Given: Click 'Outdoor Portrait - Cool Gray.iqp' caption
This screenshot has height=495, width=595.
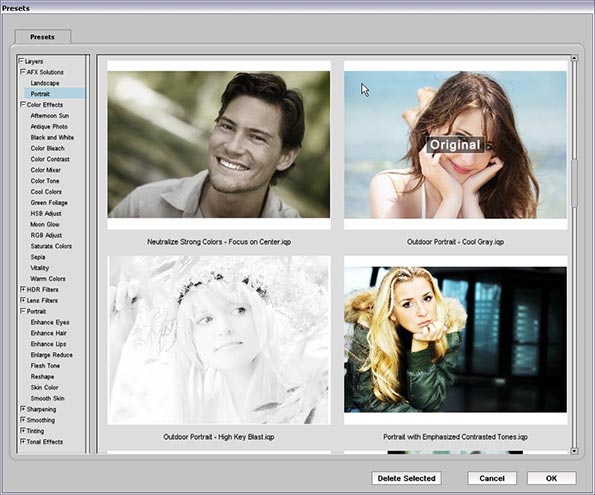Looking at the screenshot, I should 455,242.
